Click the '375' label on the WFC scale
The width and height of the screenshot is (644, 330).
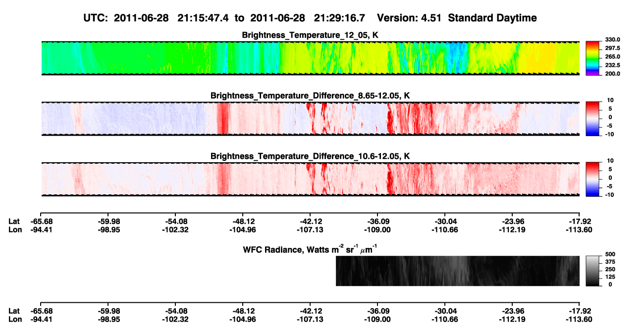[x=610, y=262]
